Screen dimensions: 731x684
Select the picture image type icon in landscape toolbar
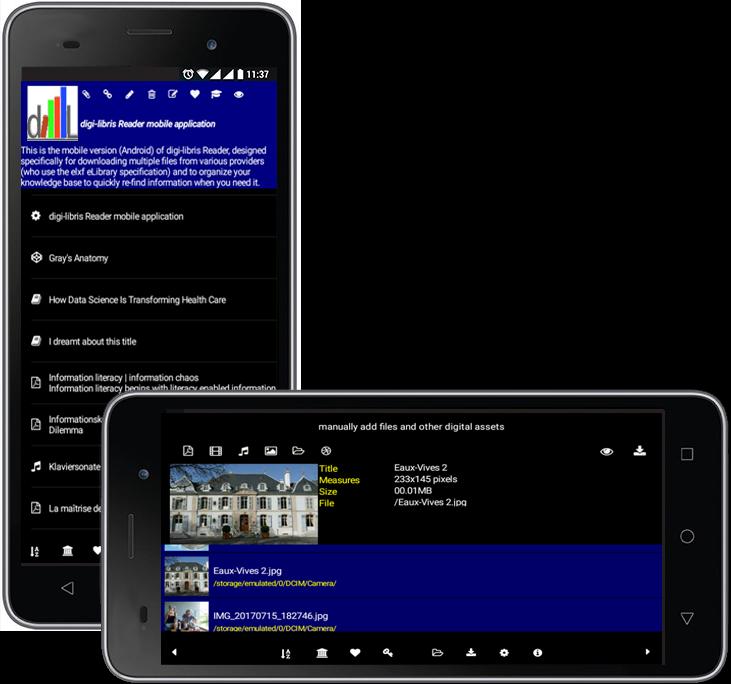pos(271,451)
